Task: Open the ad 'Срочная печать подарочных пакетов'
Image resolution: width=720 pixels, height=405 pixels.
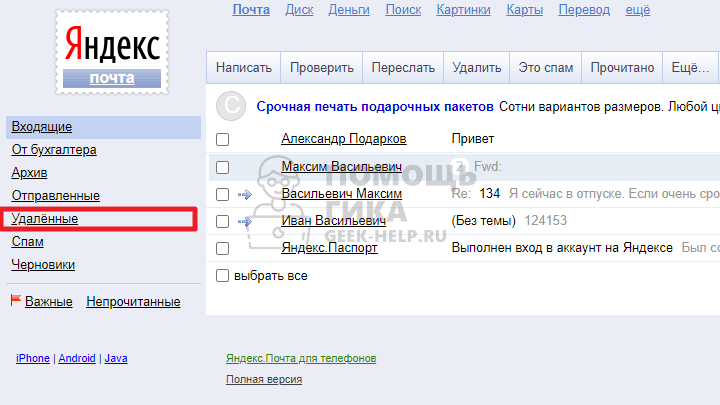Action: click(375, 107)
